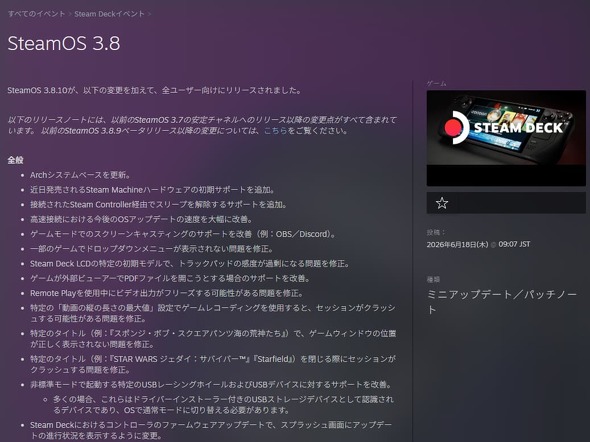Click the star favorite icon
Image resolution: width=590 pixels, height=442 pixels.
[442, 203]
